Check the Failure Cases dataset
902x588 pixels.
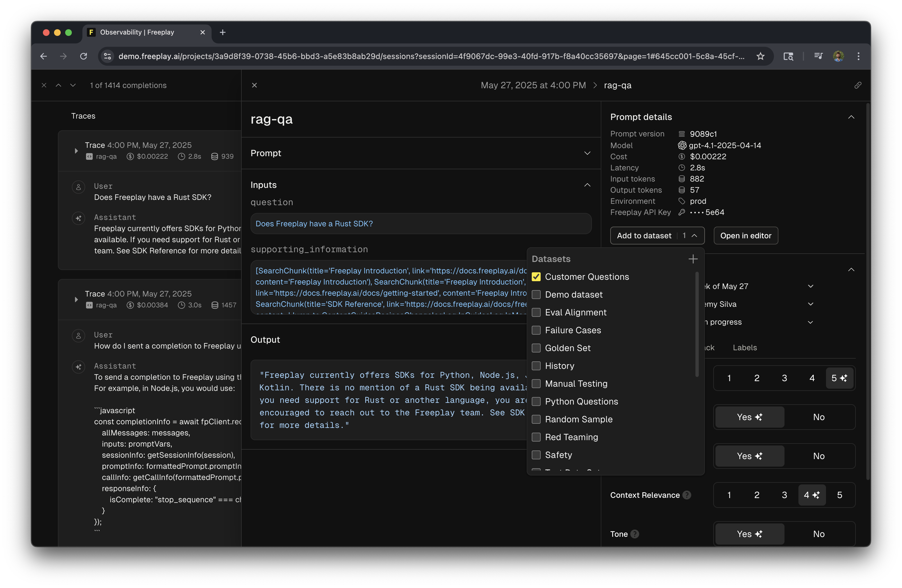tap(536, 330)
